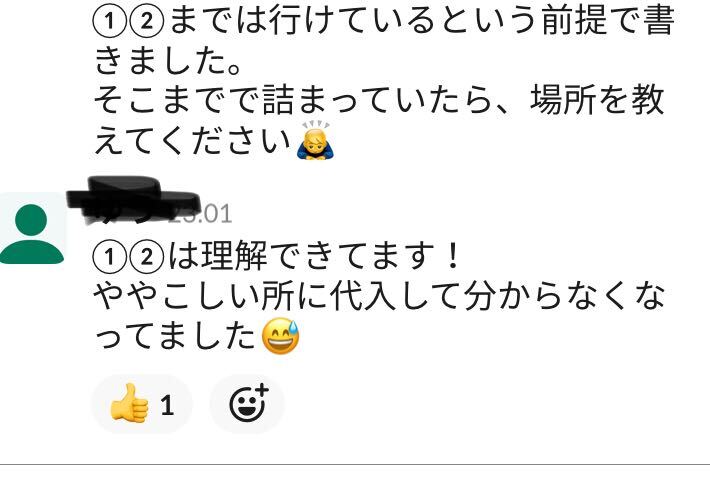Image resolution: width=710 pixels, height=488 pixels.
Task: Click the thumbs-up reaction count 1
Action: [x=167, y=405]
